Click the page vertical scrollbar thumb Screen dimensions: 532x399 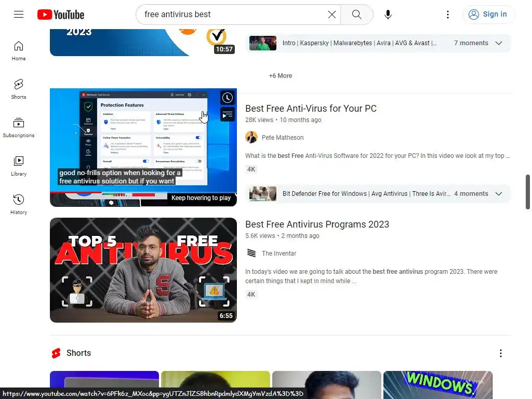click(528, 192)
